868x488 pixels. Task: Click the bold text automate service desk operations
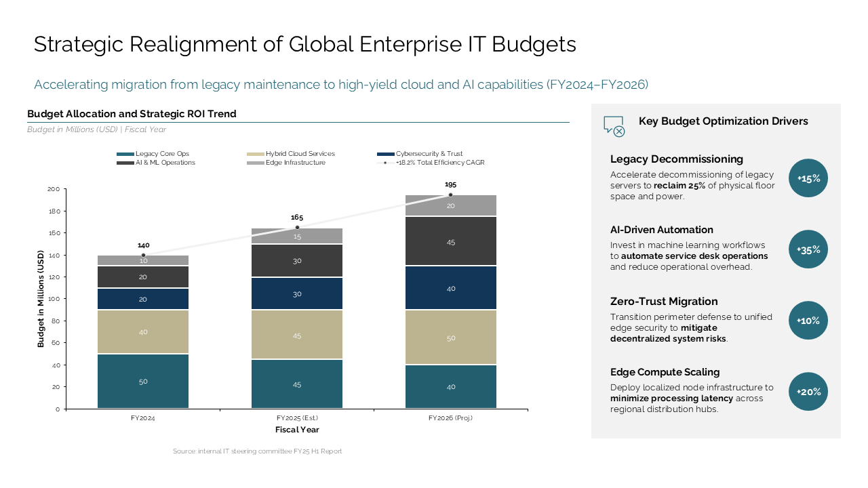tap(694, 256)
